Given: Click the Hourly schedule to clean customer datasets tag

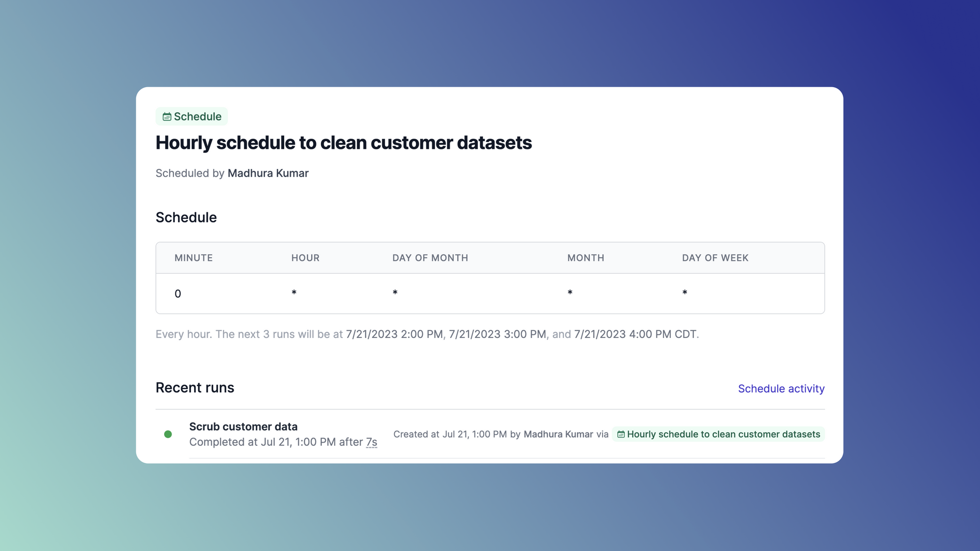Looking at the screenshot, I should [718, 434].
